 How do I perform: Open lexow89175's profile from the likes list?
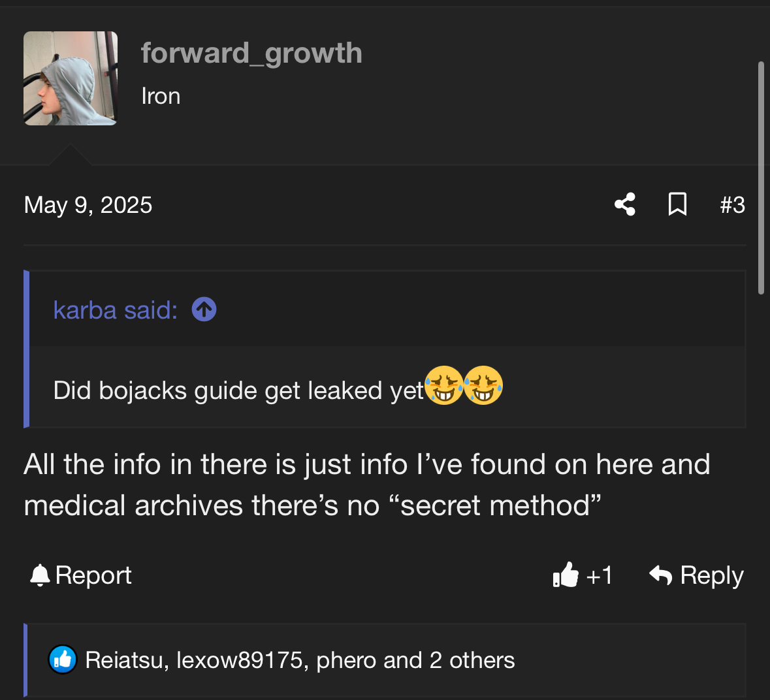point(239,660)
